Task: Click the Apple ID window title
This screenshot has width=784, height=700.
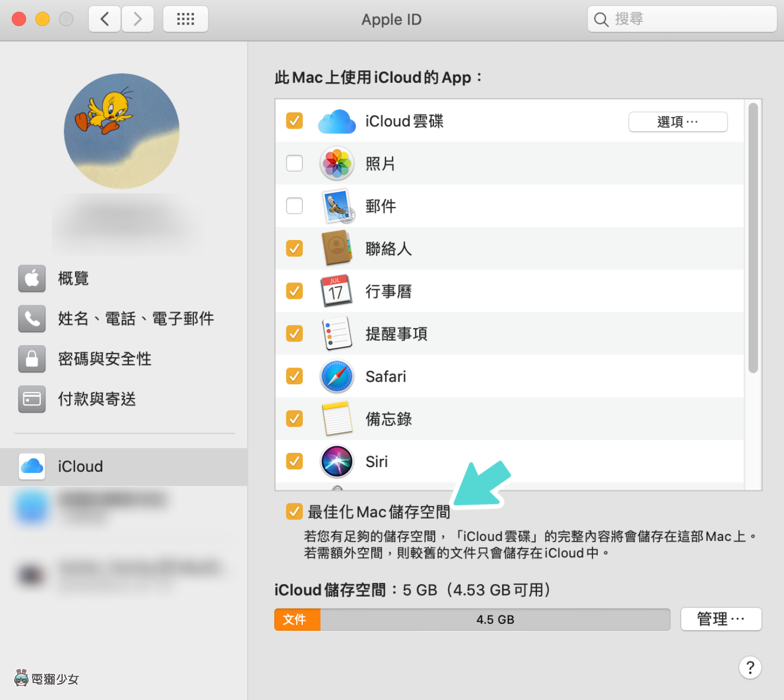Action: (391, 20)
